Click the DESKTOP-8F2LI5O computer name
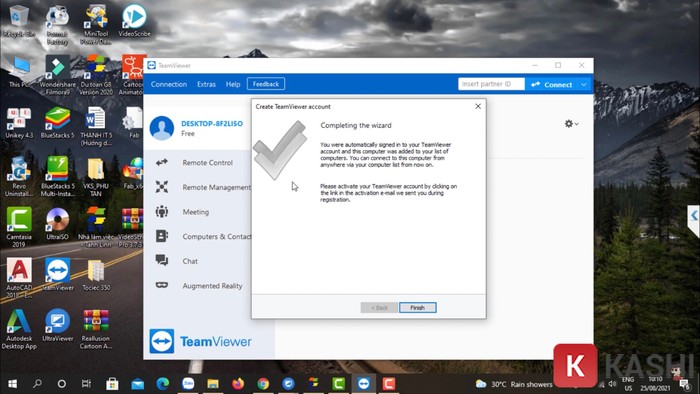Screen dimensions: 700x394 [212, 124]
